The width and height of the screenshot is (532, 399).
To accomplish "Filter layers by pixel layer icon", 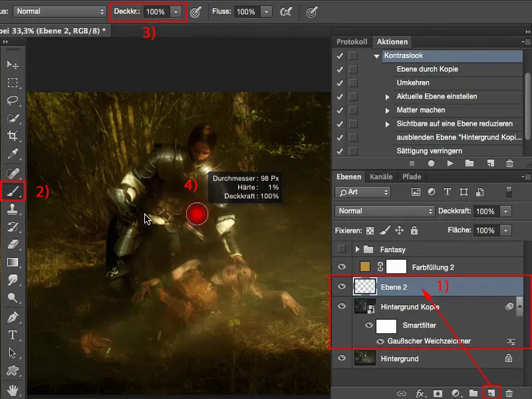I will 416,192.
